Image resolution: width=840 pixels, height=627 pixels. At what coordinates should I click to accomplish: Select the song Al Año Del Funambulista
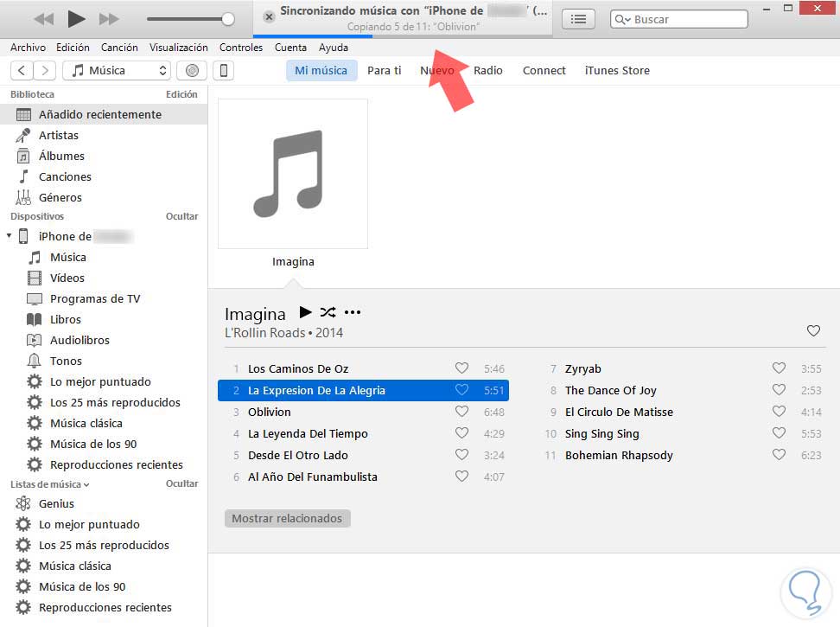363,477
